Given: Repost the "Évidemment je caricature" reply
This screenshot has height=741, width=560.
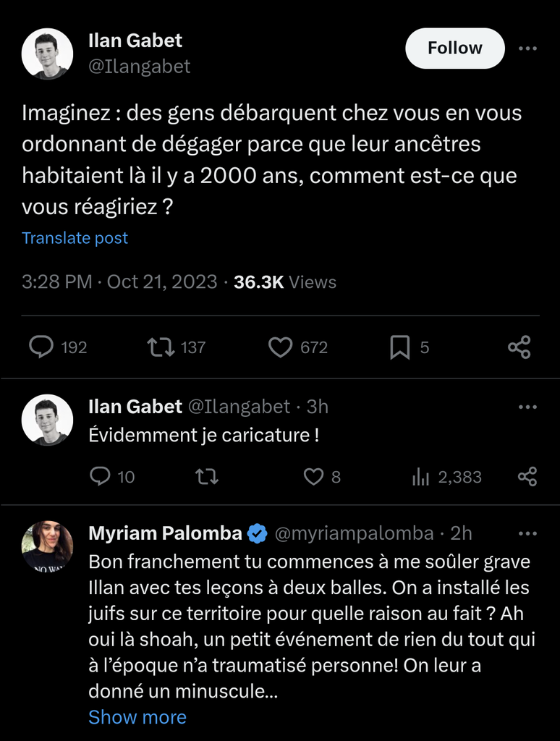Looking at the screenshot, I should [207, 477].
